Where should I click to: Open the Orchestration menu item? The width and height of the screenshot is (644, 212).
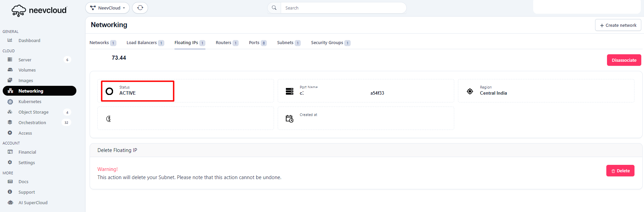32,122
